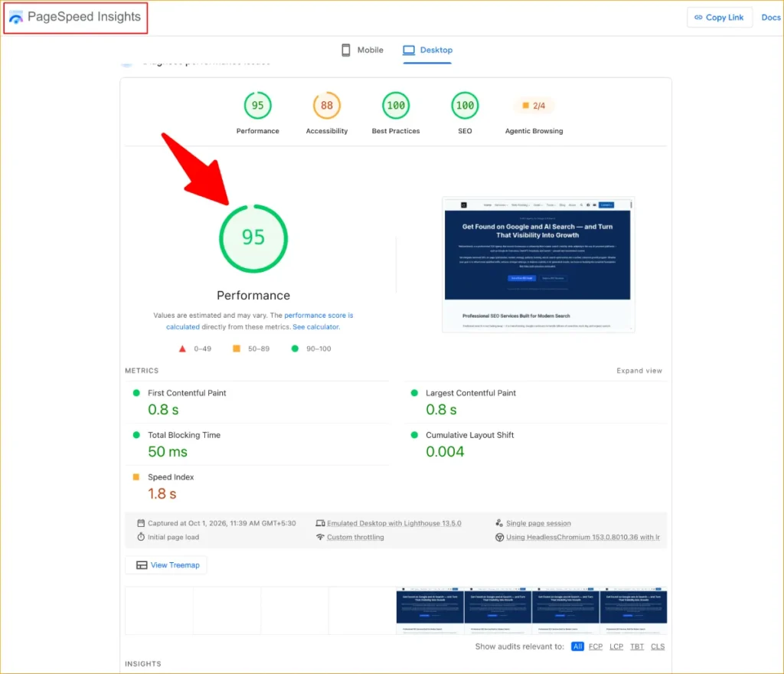Open the Single page session link
Image resolution: width=784 pixels, height=674 pixels.
pyautogui.click(x=538, y=523)
